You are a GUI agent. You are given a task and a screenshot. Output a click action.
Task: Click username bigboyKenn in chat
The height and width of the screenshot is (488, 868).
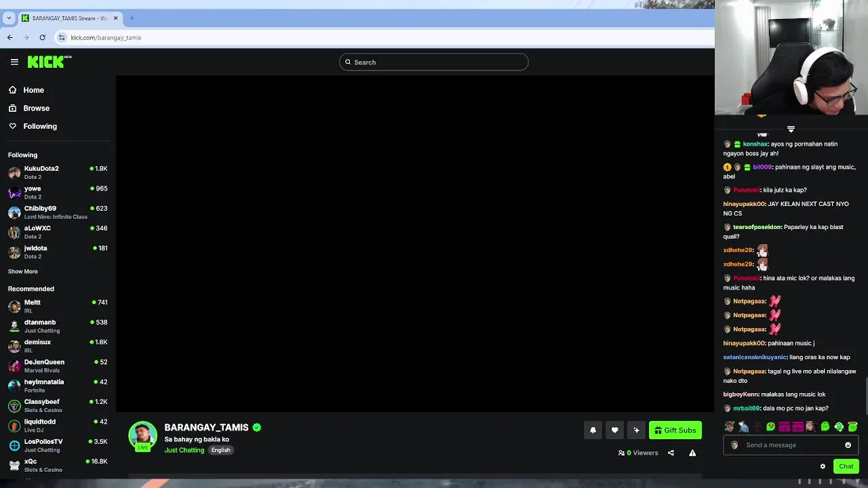click(x=741, y=394)
